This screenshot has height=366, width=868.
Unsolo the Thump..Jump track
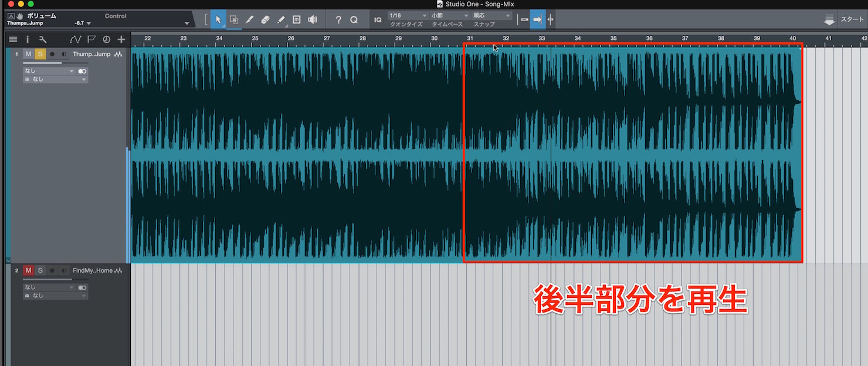coord(40,55)
